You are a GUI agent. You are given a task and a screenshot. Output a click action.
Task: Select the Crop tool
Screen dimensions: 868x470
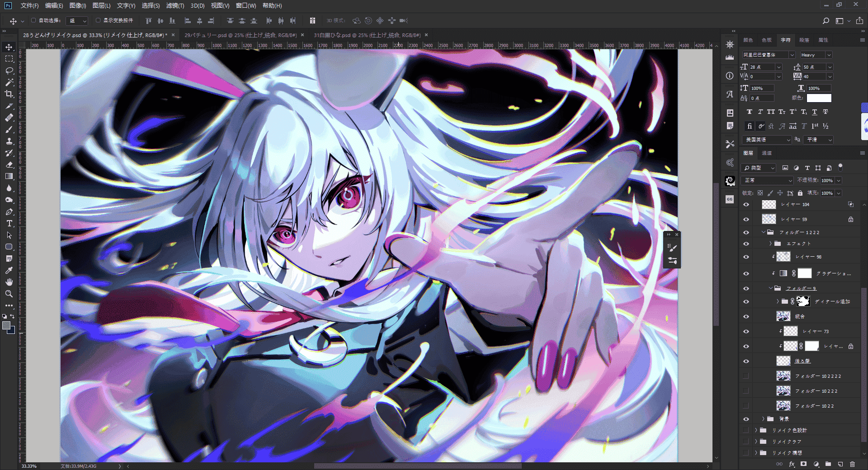point(9,94)
